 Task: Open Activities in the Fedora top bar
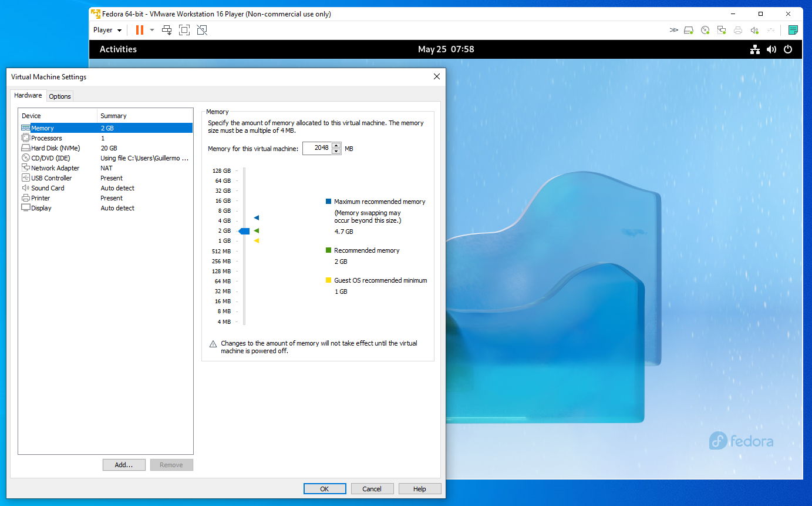pos(118,49)
